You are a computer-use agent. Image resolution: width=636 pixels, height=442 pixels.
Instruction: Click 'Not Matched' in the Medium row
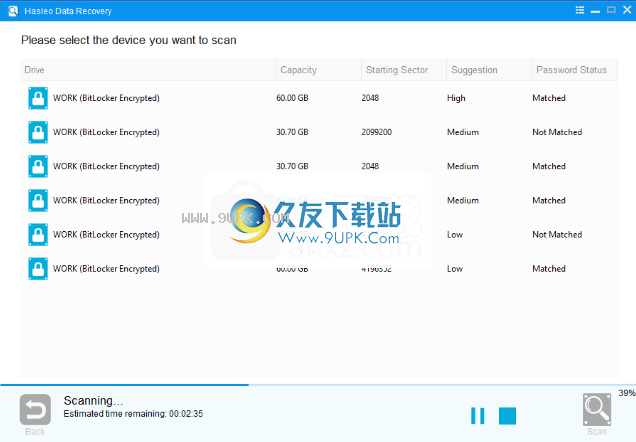click(557, 132)
